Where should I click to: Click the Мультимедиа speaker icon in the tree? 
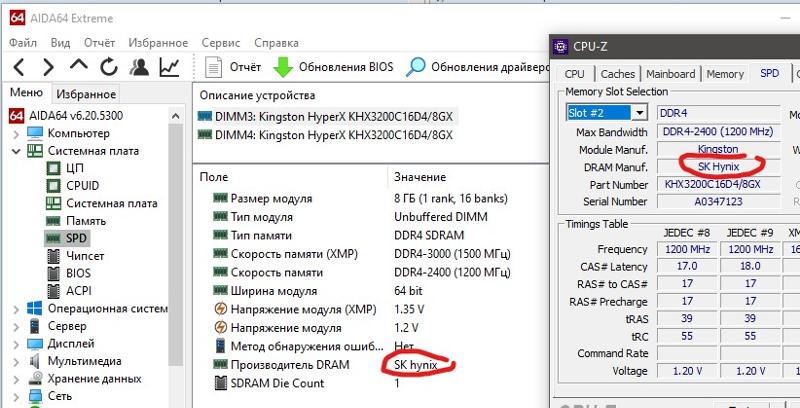tap(35, 361)
